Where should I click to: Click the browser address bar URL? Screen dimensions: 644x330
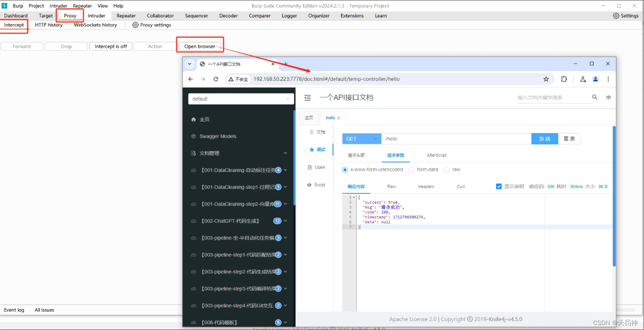[x=326, y=79]
